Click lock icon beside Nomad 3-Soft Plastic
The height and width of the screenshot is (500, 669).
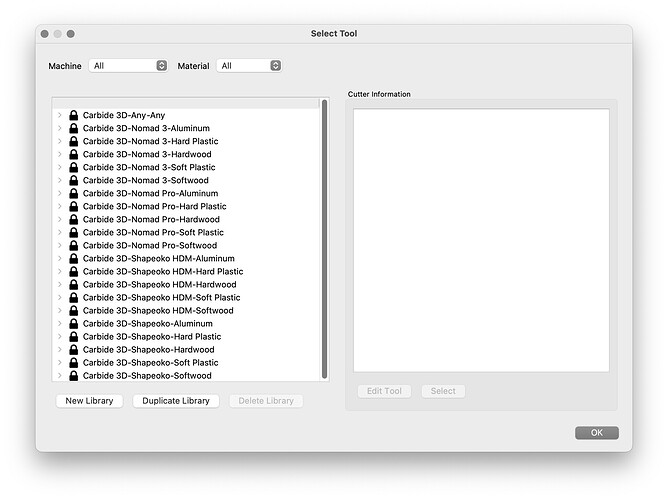point(74,167)
